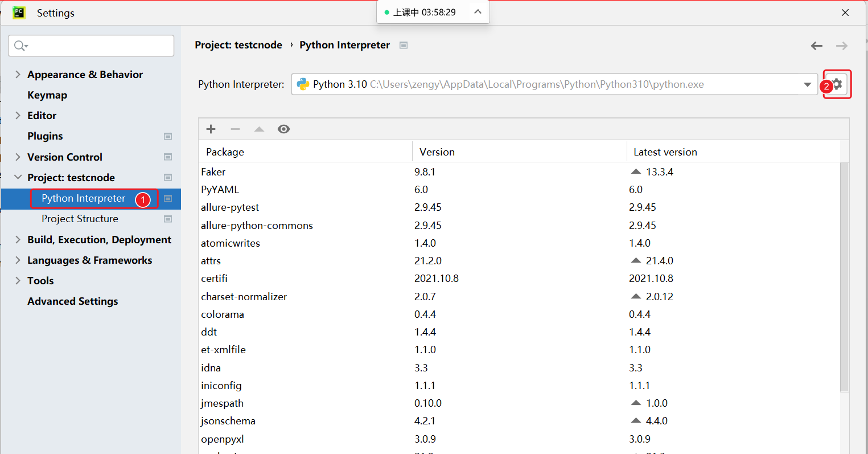Go back using the left arrow
The width and height of the screenshot is (868, 454).
click(817, 46)
